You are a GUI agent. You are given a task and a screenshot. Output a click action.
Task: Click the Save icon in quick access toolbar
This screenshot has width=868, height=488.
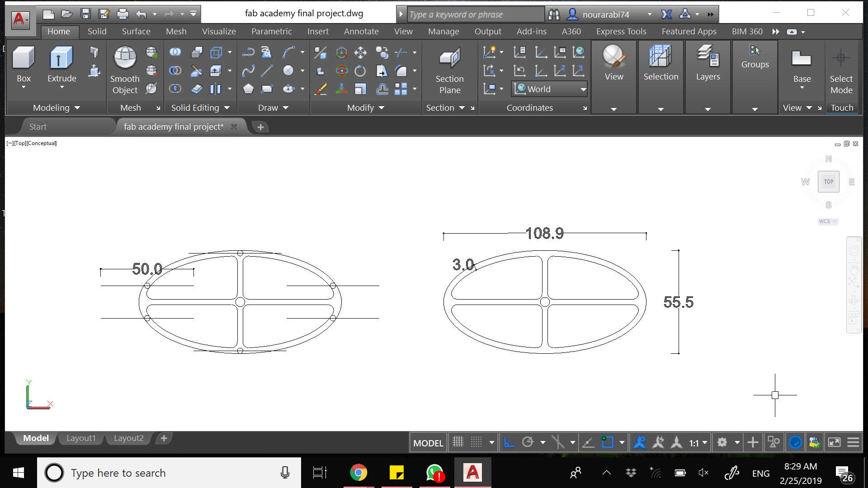(x=85, y=14)
